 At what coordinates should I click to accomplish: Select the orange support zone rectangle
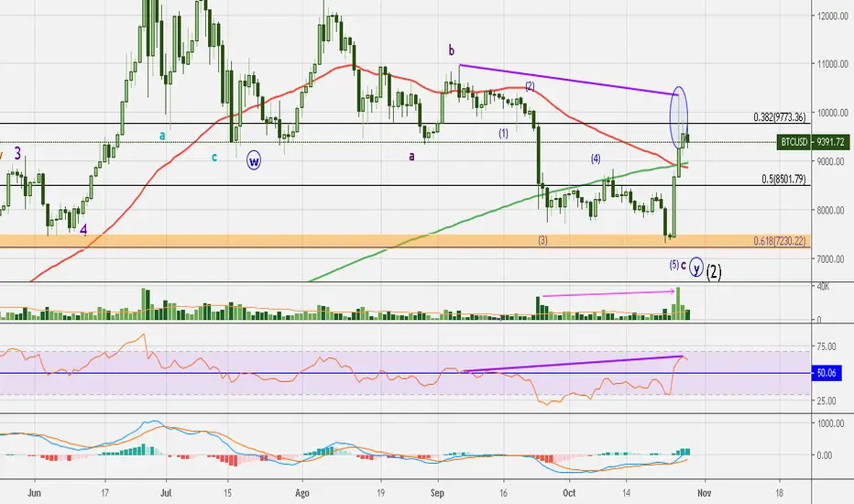point(405,241)
